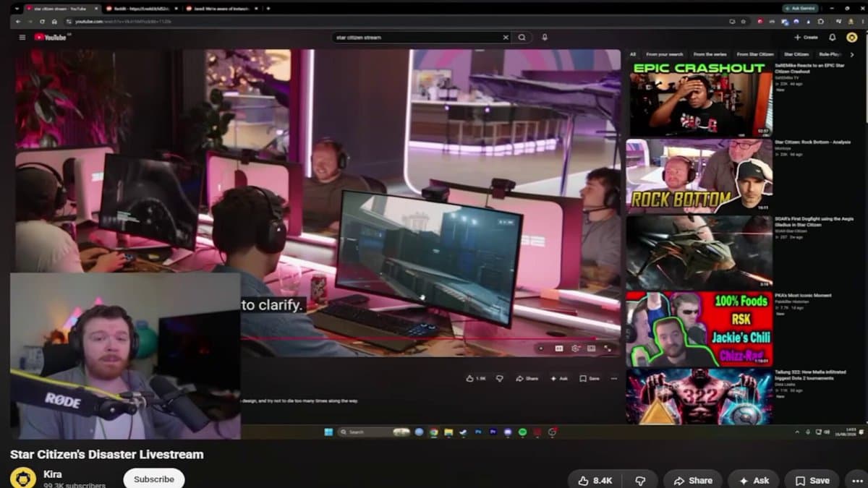Viewport: 868px width, 488px height.
Task: Click Share next to the 8.4K likes
Action: point(692,480)
